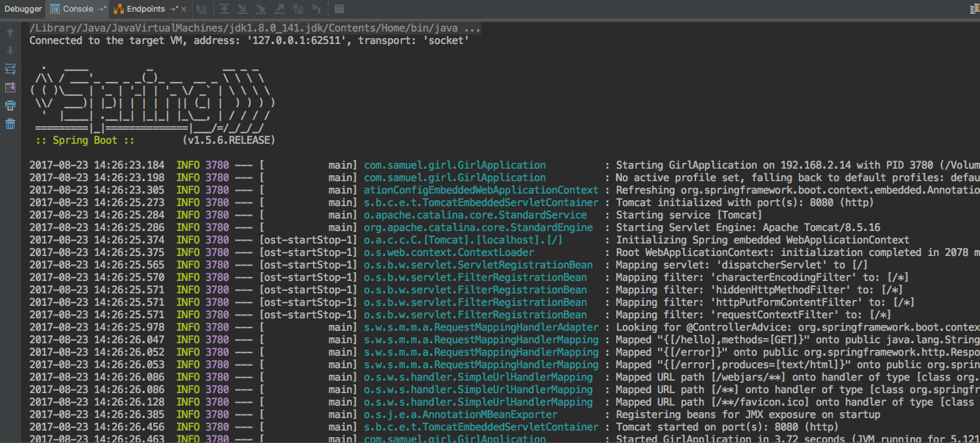
Task: Click 'Registering beans for JMX exposure' message
Action: (x=748, y=414)
